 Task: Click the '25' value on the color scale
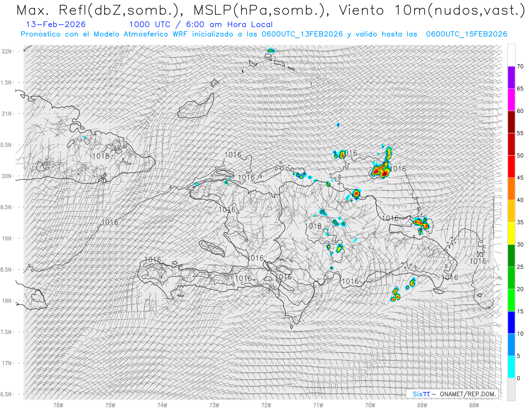[520, 267]
